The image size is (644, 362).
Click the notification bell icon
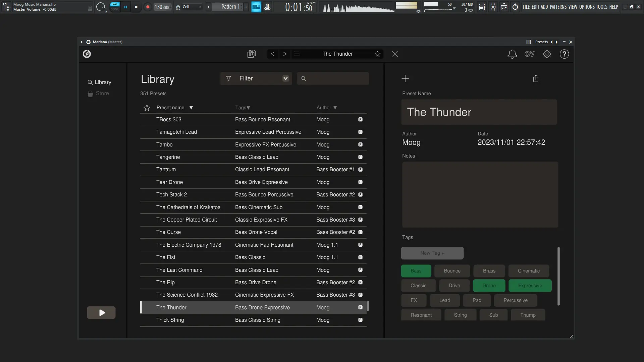click(512, 54)
